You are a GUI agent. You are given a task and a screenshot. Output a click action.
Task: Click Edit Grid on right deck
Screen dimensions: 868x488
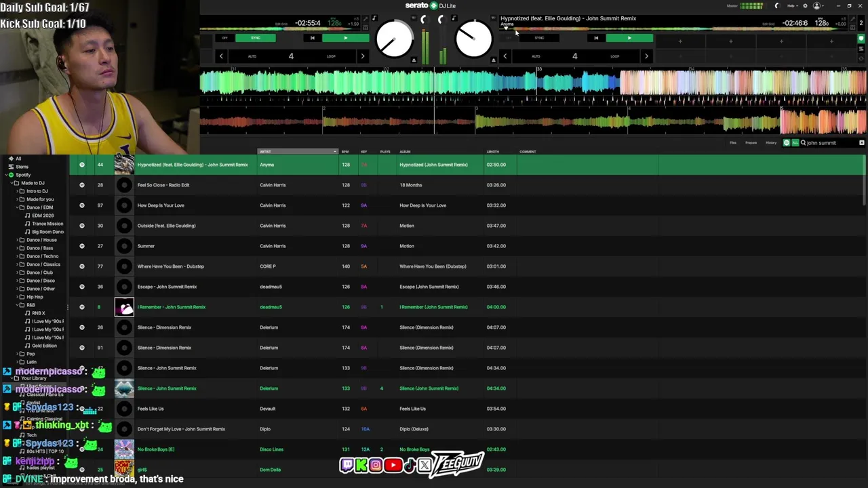coord(768,24)
